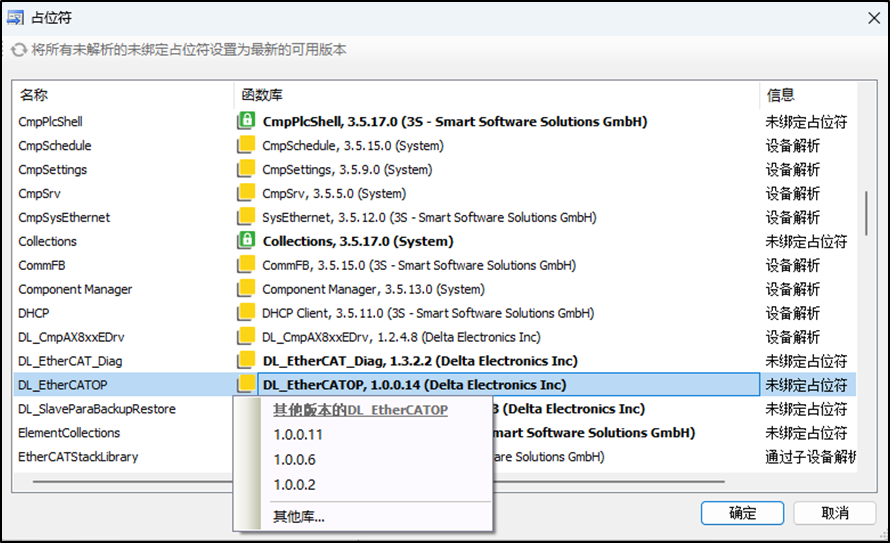Click the yellow library icon for DHCP Client

246,313
